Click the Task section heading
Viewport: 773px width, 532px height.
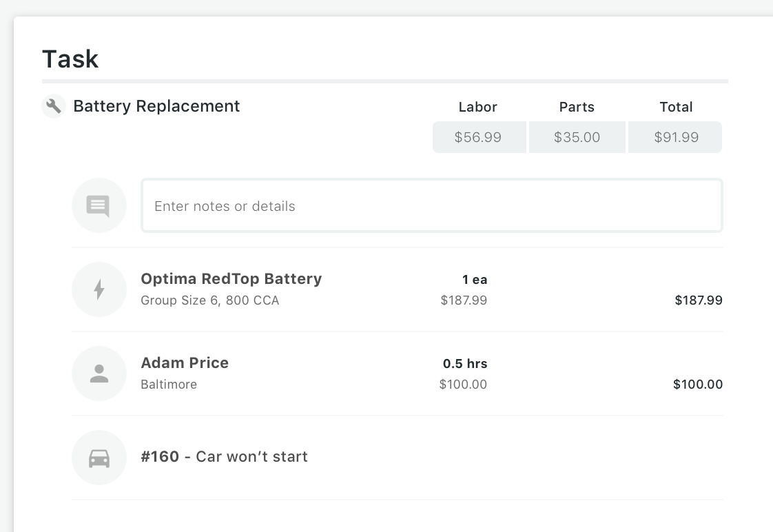(70, 59)
